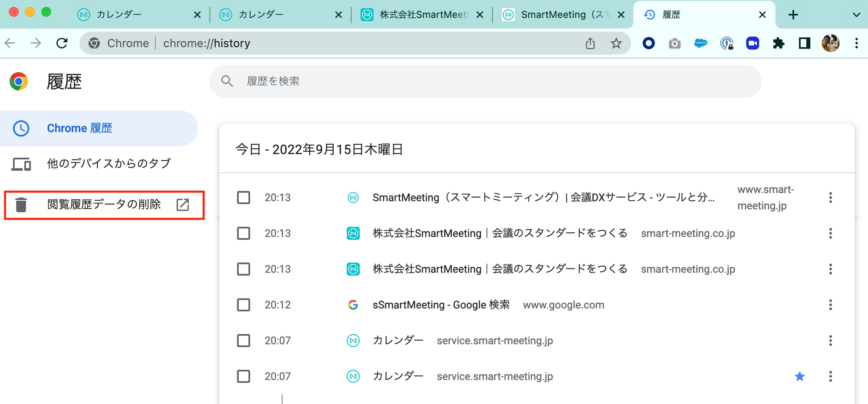Viewport: 868px width, 404px height.
Task: Click the Google favicon in history row
Action: point(353,305)
